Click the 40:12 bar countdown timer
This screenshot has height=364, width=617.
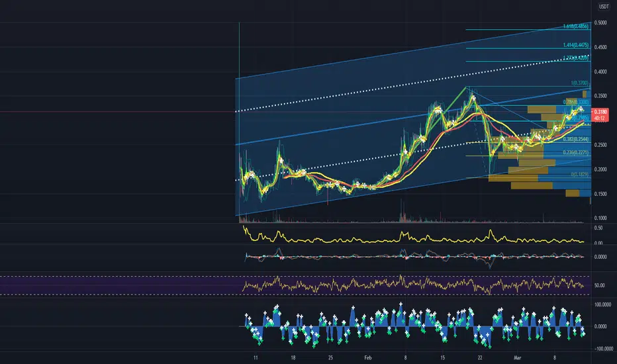pyautogui.click(x=600, y=118)
